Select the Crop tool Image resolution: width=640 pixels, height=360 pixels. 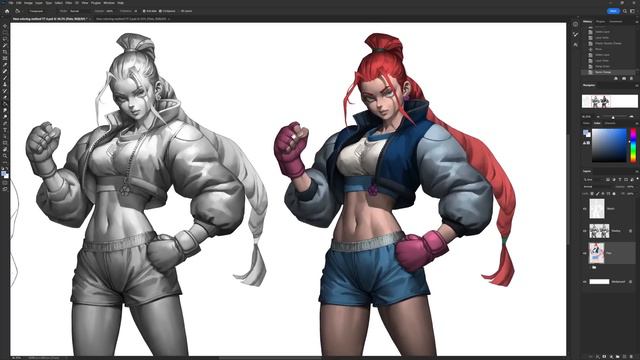tap(5, 52)
